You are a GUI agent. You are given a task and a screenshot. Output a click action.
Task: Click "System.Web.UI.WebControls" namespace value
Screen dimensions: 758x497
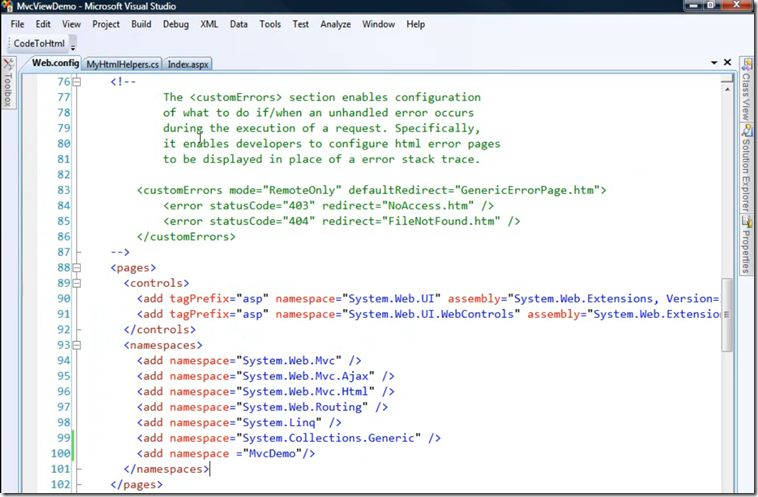click(x=431, y=314)
